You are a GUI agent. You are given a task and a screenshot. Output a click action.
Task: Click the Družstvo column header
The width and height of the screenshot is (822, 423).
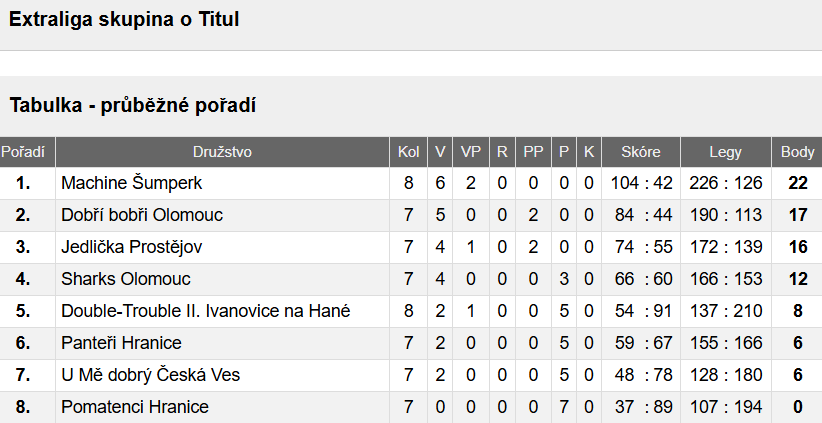click(222, 152)
